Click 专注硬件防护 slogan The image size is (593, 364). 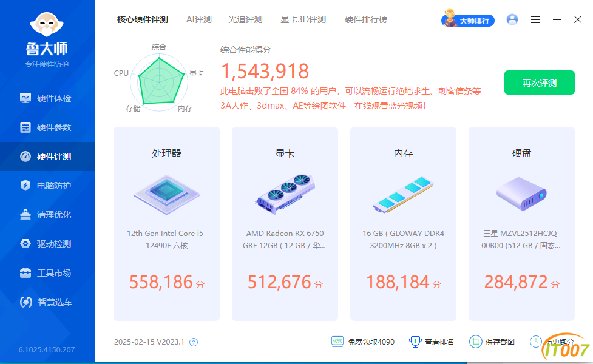47,64
